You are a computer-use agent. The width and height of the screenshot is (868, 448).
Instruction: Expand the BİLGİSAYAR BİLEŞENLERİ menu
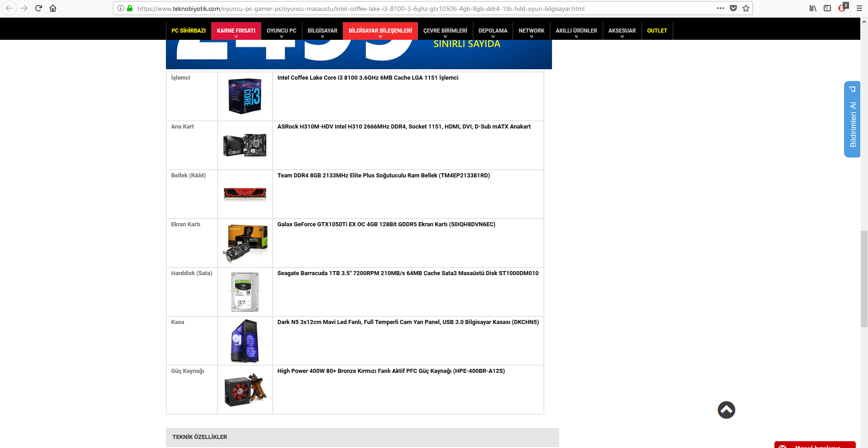380,31
